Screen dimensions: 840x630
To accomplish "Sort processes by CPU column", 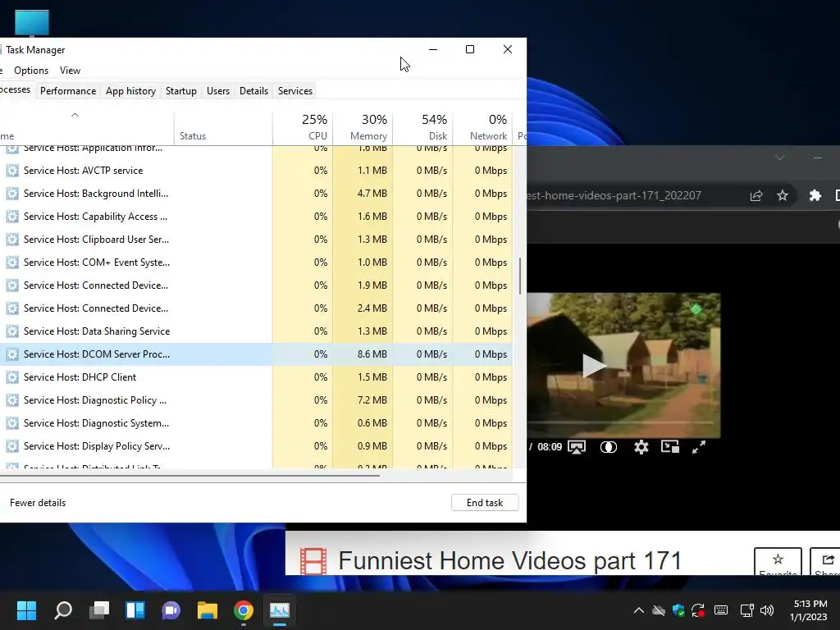I will (303, 127).
